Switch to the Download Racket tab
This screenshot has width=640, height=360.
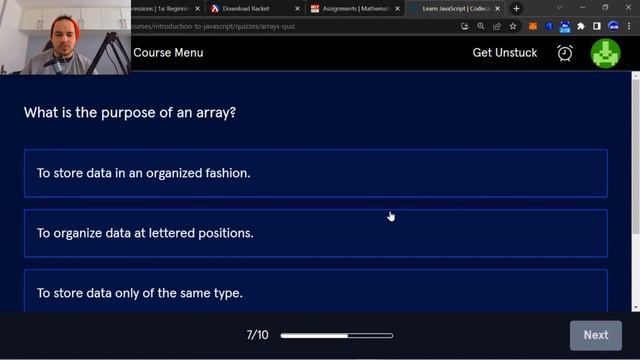246,9
